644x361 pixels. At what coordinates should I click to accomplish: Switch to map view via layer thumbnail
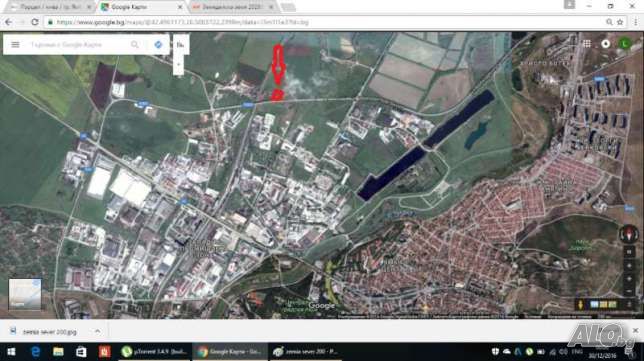pos(25,294)
